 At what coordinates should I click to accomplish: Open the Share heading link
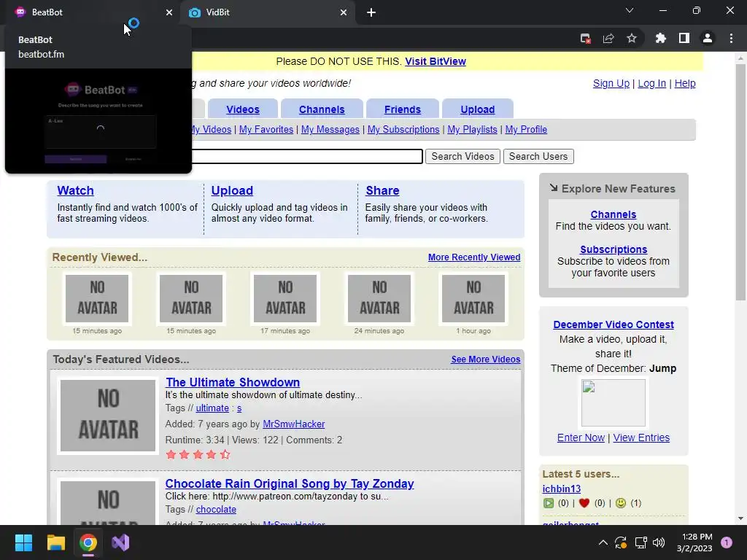point(382,190)
